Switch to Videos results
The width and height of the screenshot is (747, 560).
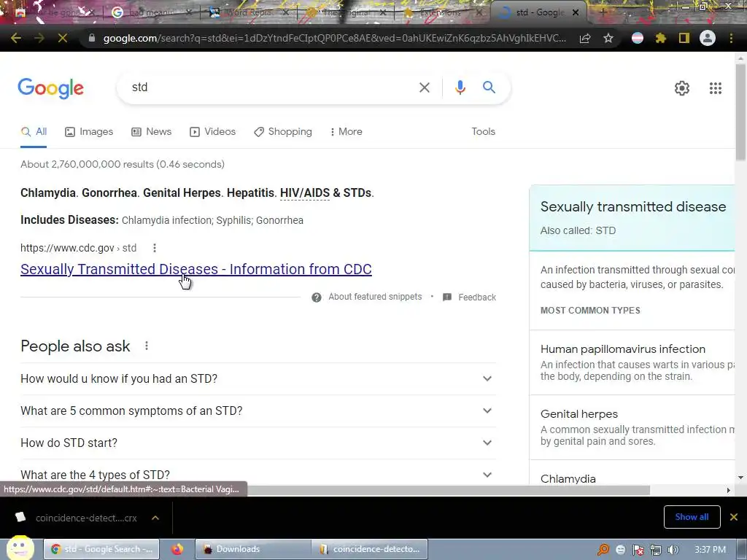(212, 132)
